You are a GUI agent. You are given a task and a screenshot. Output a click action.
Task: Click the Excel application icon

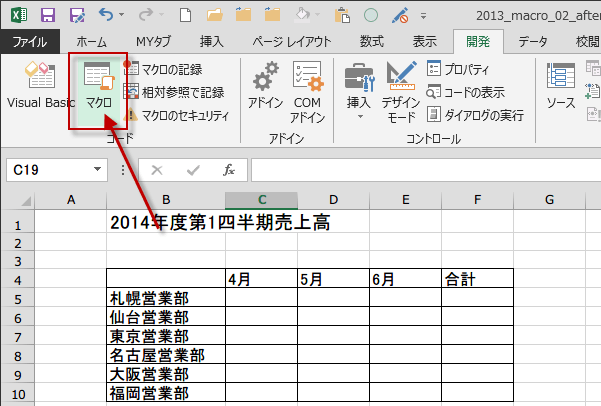pyautogui.click(x=19, y=15)
